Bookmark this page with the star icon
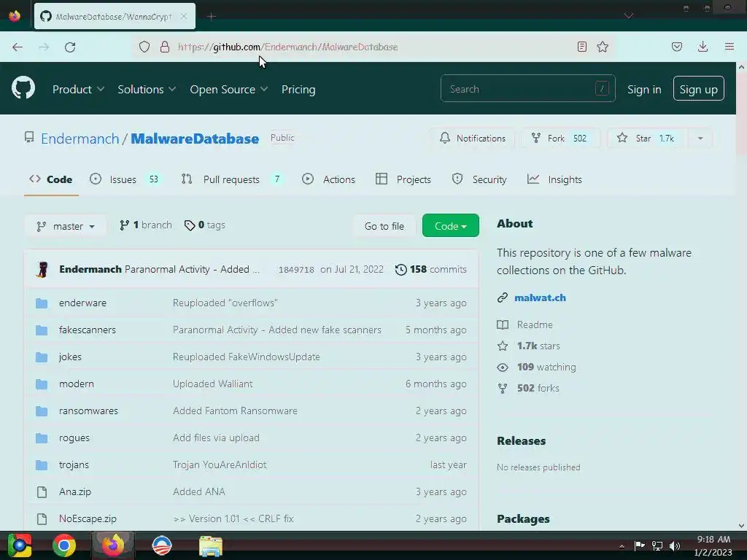Image resolution: width=747 pixels, height=560 pixels. click(x=603, y=47)
